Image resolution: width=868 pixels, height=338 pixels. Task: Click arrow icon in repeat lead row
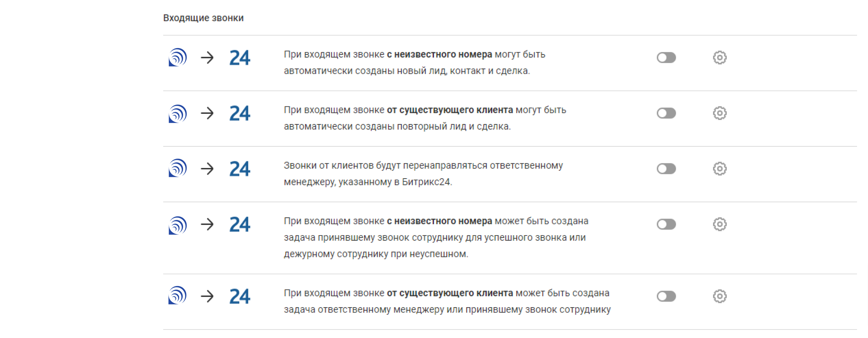(x=207, y=113)
